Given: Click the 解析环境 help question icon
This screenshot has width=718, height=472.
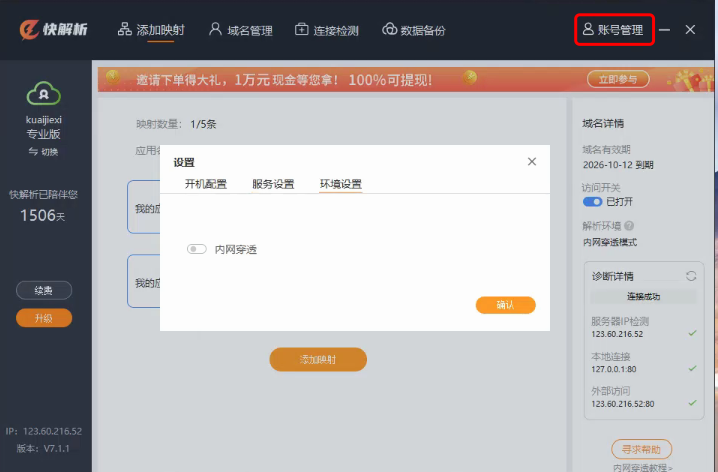Looking at the screenshot, I should (629, 226).
